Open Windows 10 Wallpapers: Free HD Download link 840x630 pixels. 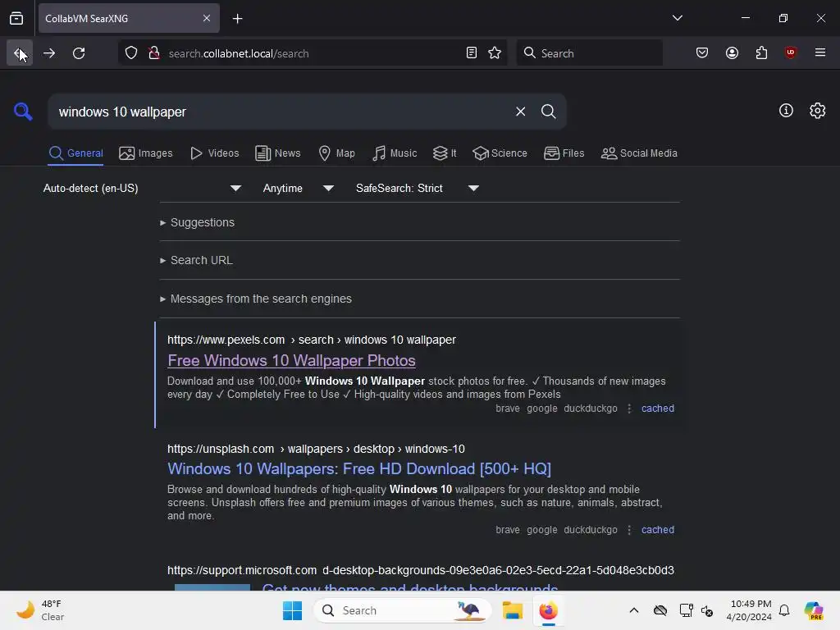359,468
